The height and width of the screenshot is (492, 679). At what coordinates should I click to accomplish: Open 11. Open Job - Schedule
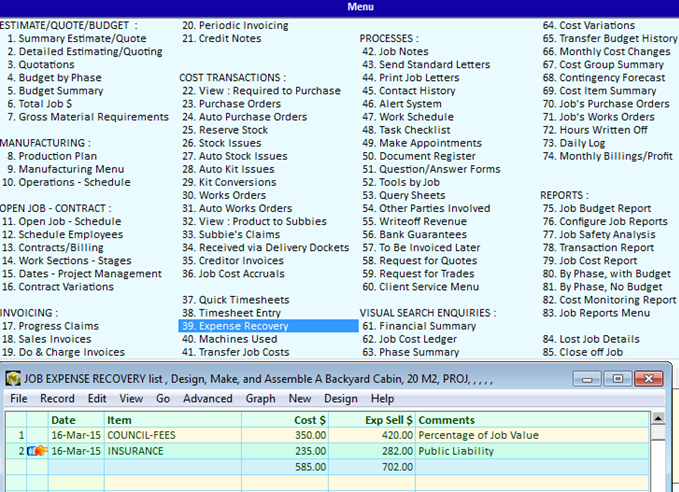pos(61,221)
